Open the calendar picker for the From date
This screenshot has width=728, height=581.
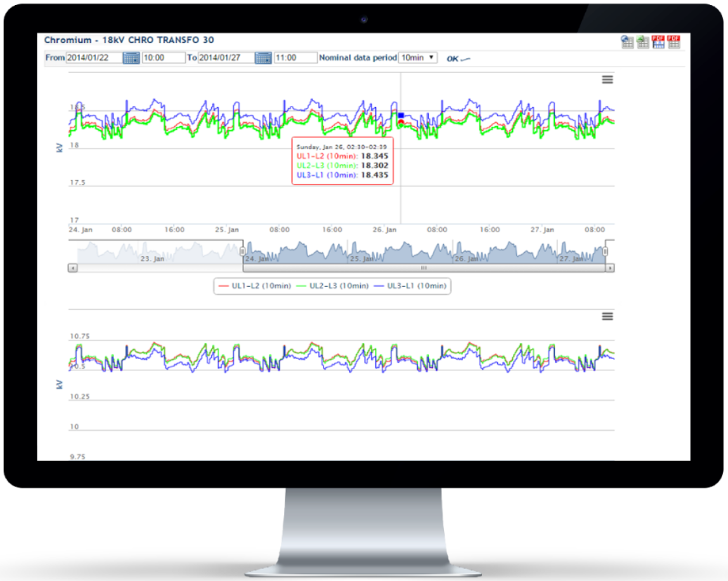coord(132,57)
